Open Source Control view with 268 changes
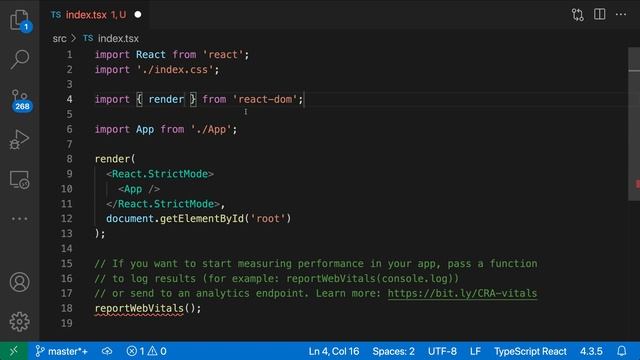The image size is (640, 360). tap(20, 100)
